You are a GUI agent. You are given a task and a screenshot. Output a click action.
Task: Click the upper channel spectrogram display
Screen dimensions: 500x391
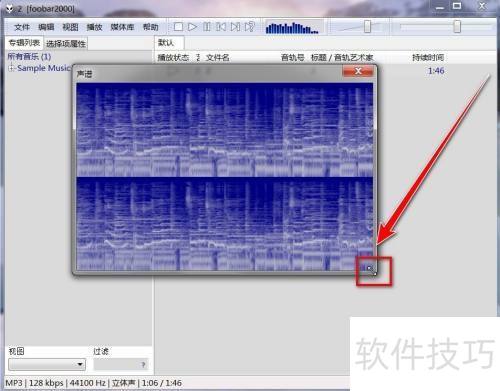pyautogui.click(x=225, y=130)
